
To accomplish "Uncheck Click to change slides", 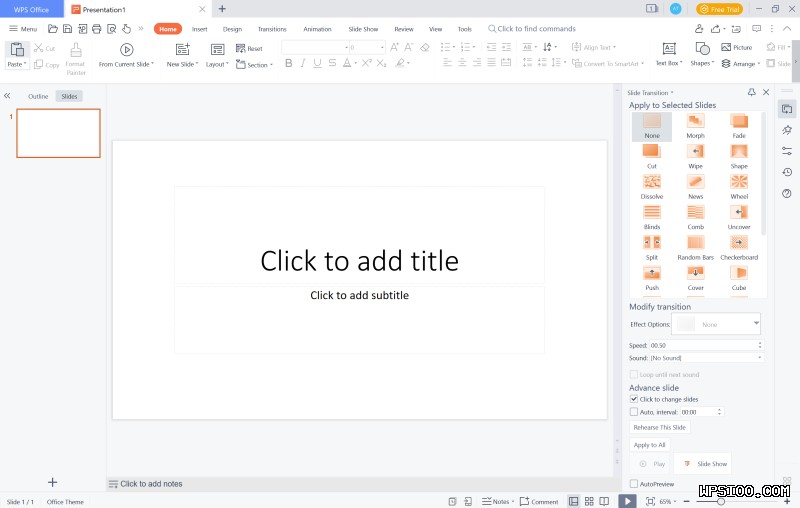I will click(634, 399).
